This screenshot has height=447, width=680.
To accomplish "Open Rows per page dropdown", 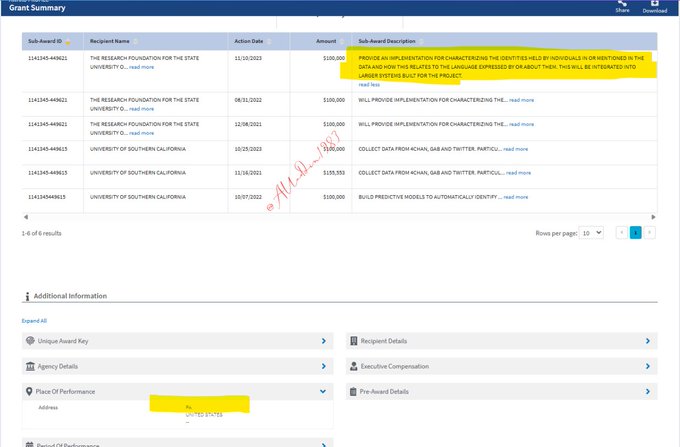I will click(592, 232).
